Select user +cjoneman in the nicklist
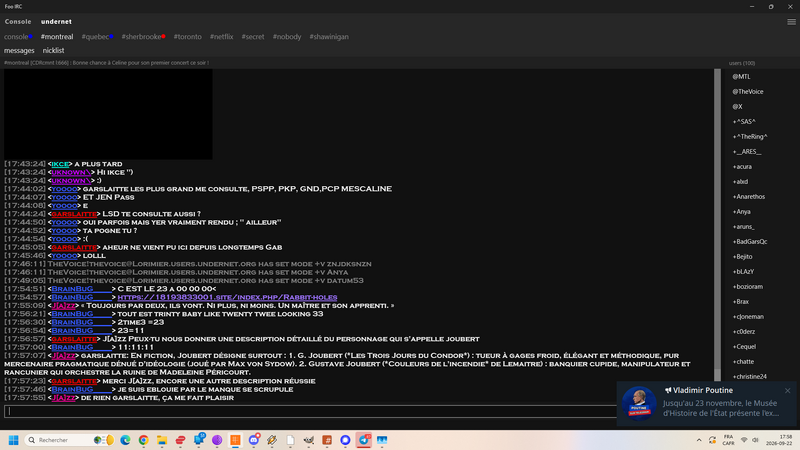 (x=748, y=317)
